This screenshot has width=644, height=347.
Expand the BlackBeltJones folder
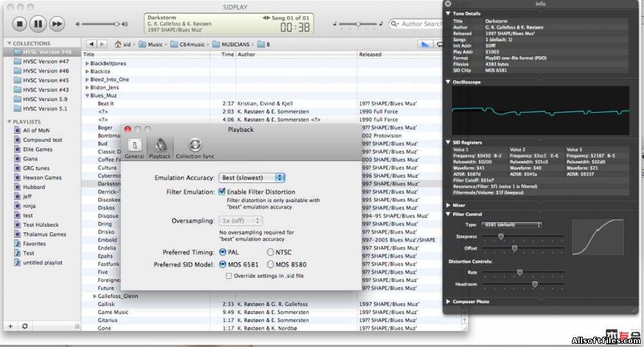(x=87, y=63)
